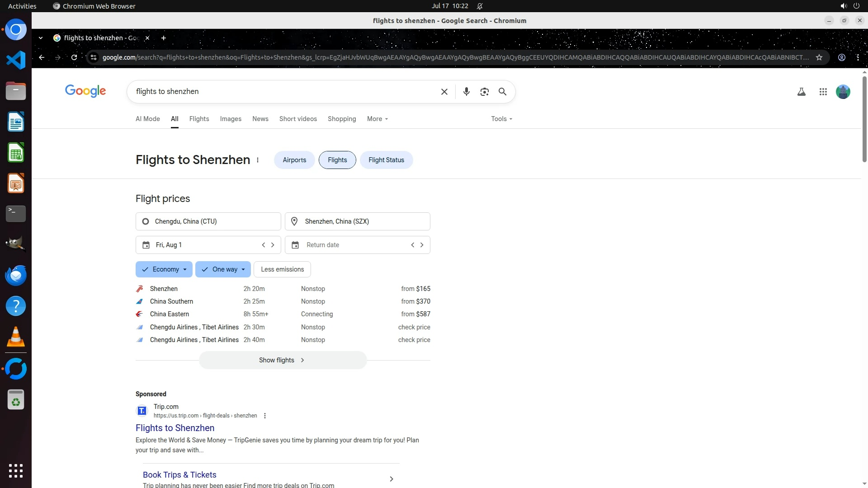Open the One way trip type dropdown
The height and width of the screenshot is (488, 868).
click(223, 269)
